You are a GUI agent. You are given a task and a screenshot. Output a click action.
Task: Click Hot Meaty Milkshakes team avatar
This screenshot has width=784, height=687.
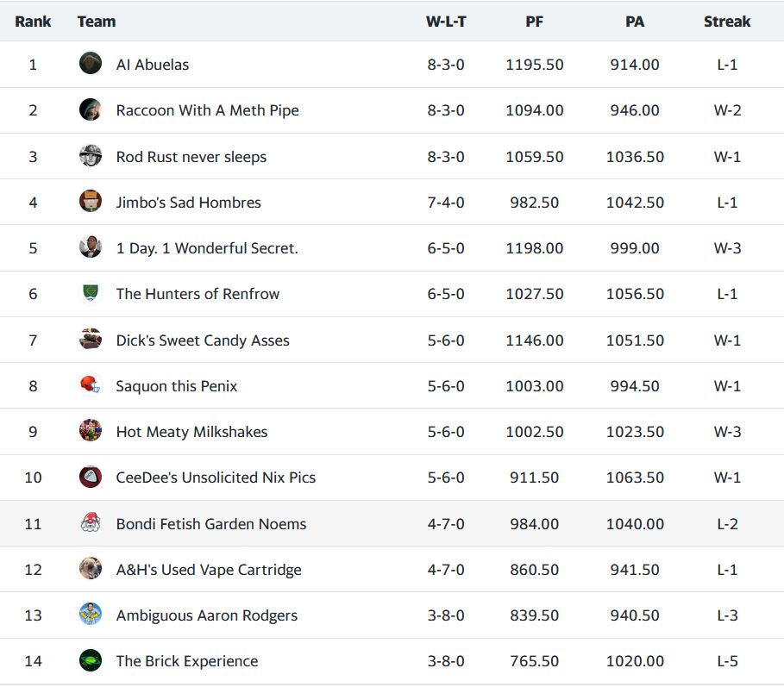[91, 431]
